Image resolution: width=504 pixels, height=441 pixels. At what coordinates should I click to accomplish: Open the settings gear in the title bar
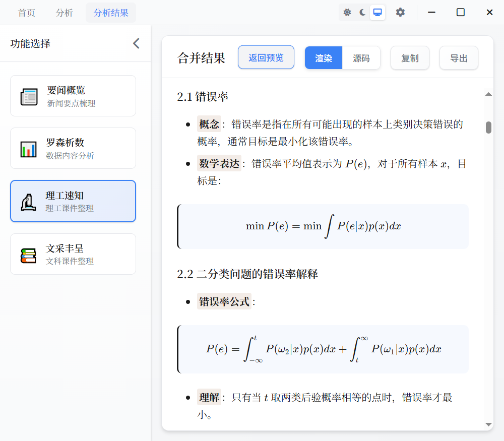pyautogui.click(x=400, y=12)
